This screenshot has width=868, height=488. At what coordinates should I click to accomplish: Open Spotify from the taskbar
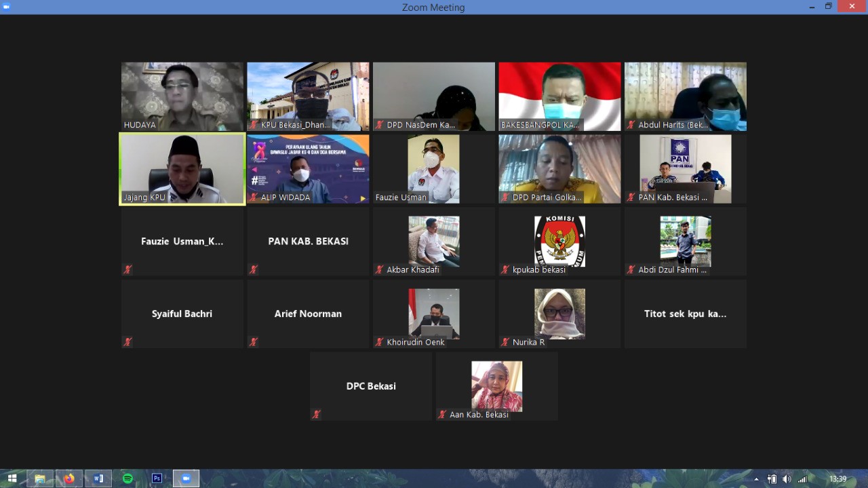127,478
